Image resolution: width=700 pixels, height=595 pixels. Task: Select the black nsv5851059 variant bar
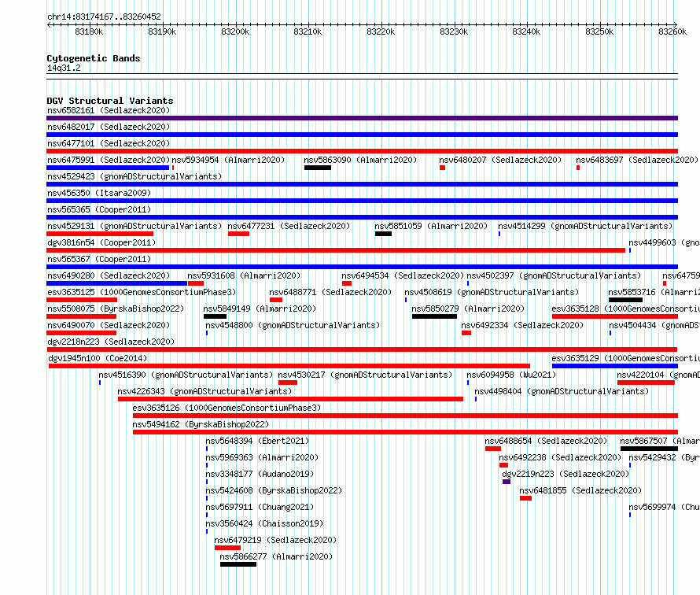384,234
